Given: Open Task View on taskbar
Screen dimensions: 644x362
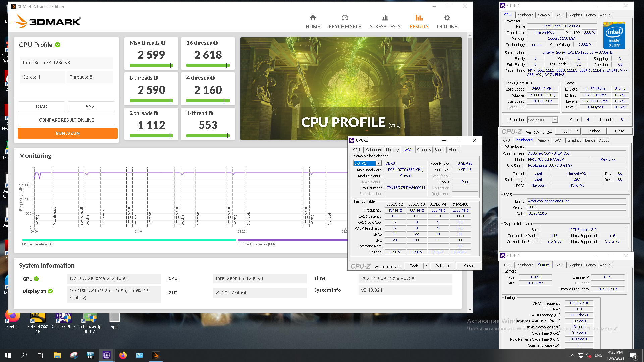Looking at the screenshot, I should [40, 355].
